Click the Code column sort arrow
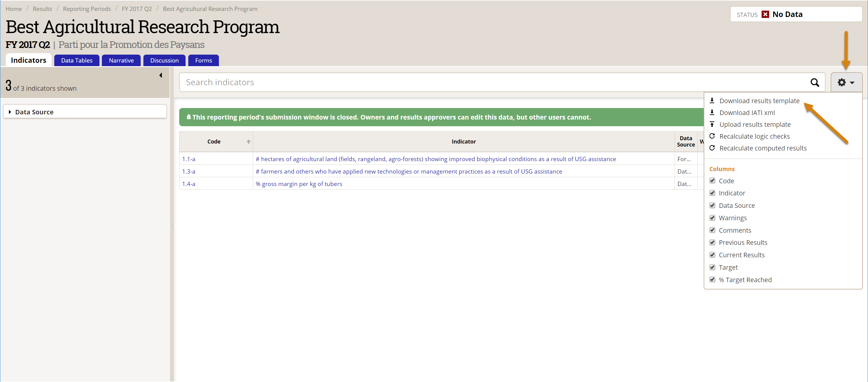The width and height of the screenshot is (868, 382). pos(248,142)
